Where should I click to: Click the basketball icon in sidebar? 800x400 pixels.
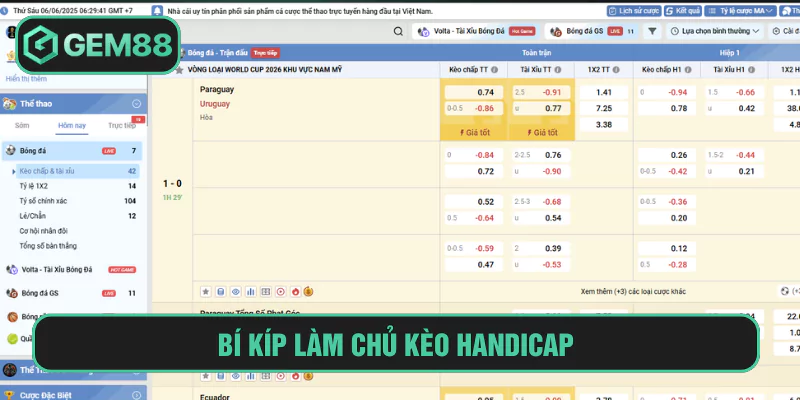coord(12,317)
